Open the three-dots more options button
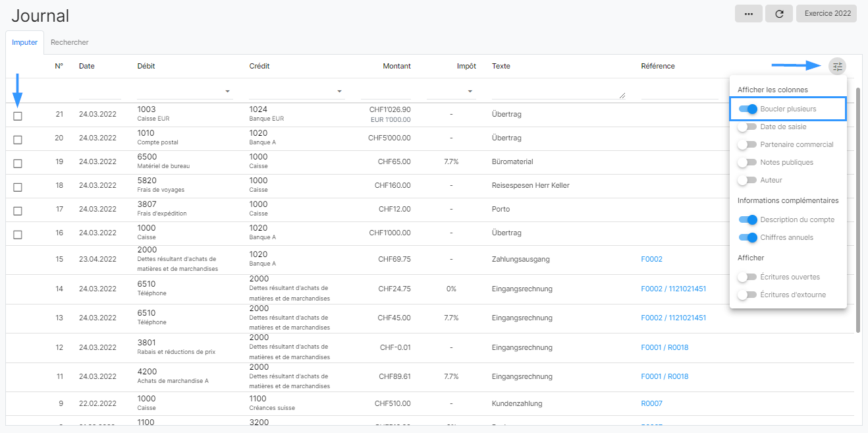Screen dimensions: 868x433 tap(749, 14)
